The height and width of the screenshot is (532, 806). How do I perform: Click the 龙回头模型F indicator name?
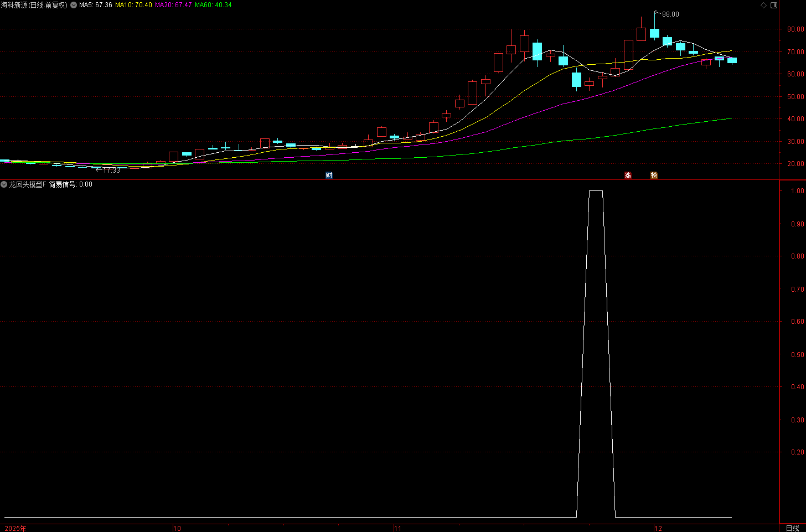(28, 184)
